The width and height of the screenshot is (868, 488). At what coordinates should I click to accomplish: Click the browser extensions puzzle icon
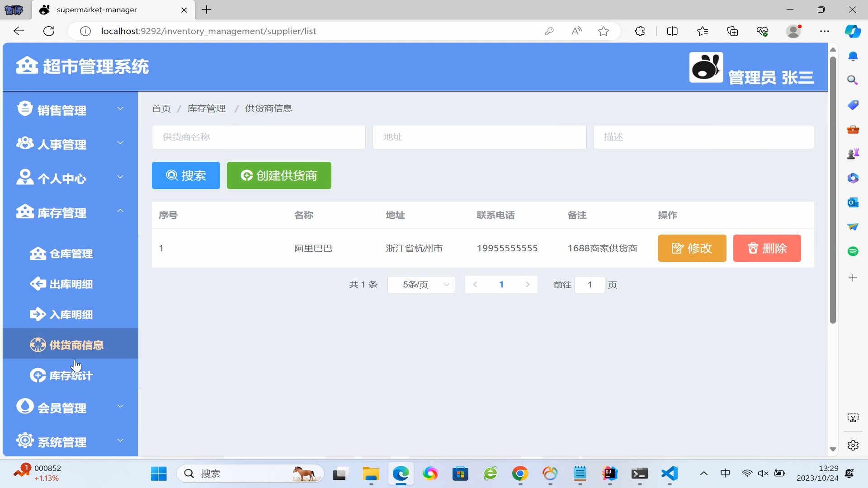point(640,31)
